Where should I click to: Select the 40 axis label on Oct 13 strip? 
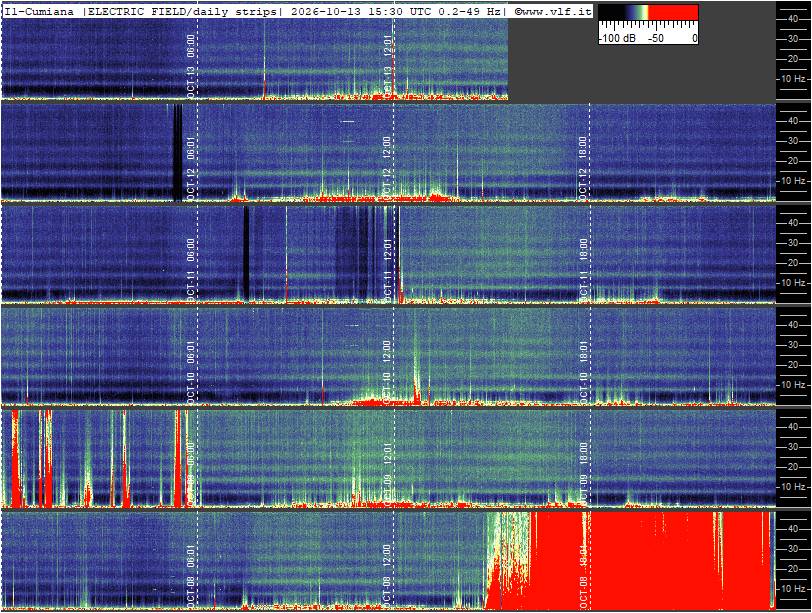[x=793, y=19]
